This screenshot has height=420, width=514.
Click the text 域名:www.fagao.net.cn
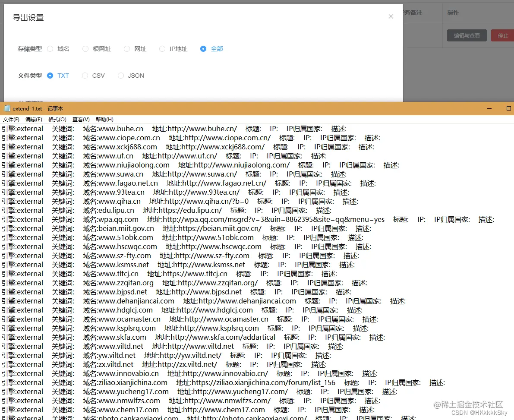(120, 183)
